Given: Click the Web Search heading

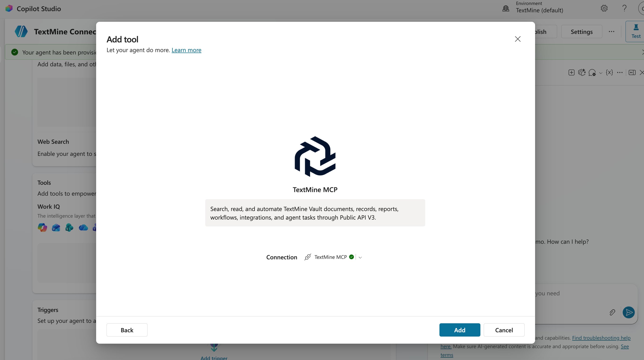Looking at the screenshot, I should click(x=53, y=142).
